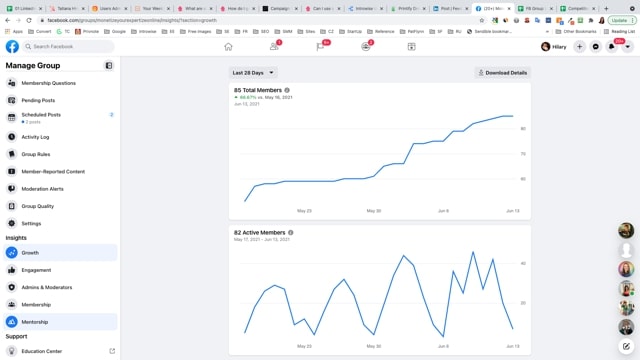Open Groups icon in top navigation

click(366, 47)
